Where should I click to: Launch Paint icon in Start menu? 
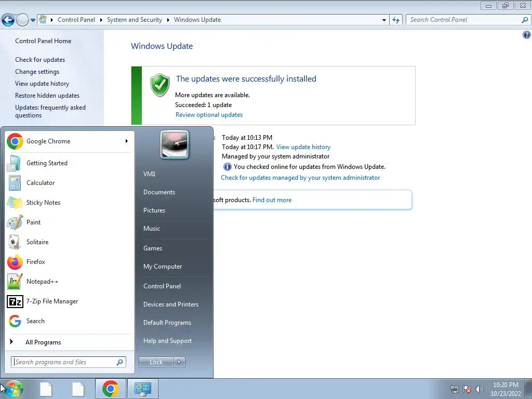point(15,222)
